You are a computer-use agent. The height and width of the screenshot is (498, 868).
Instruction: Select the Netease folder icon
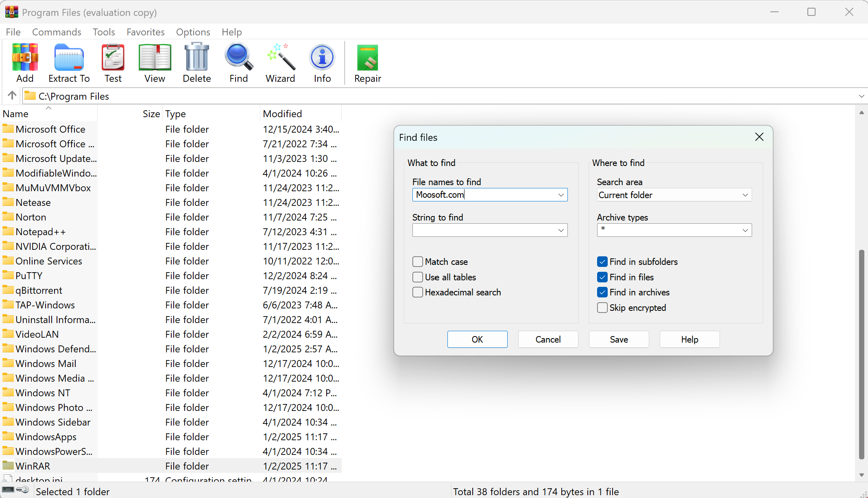(8, 202)
